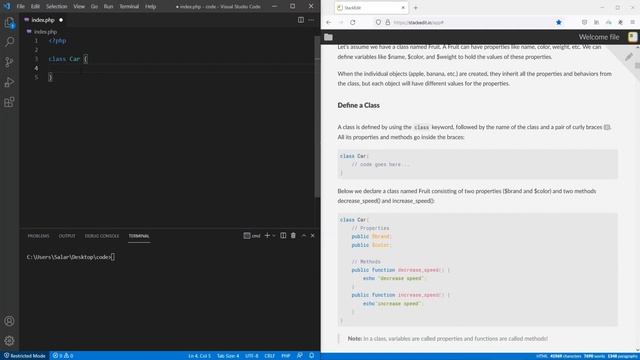The image size is (640, 360).
Task: Click the VS Code editor vertical scrollbar
Action: [317, 116]
